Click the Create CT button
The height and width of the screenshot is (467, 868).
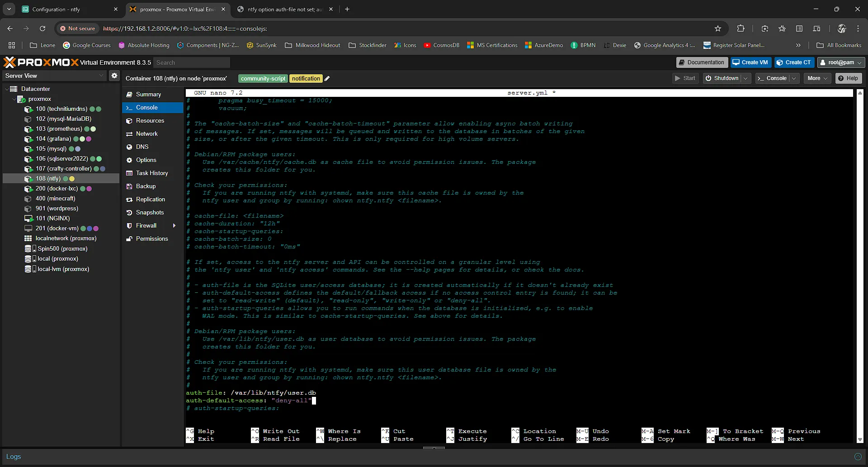point(794,62)
